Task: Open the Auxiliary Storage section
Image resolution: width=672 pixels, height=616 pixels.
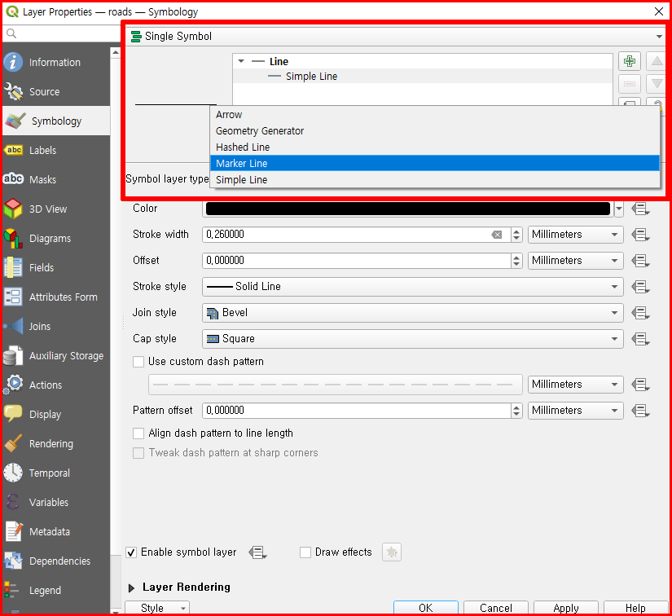Action: coord(55,356)
